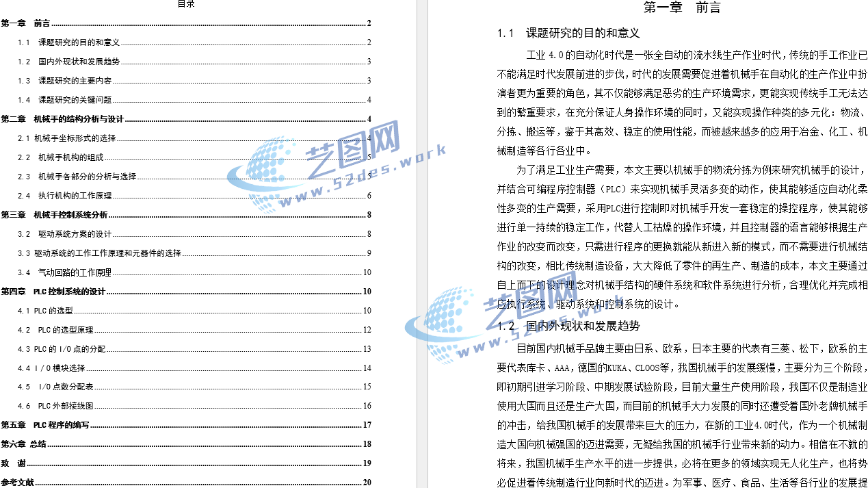Click the paragraph starting with 目前国内机械手品牌
This screenshot has height=488, width=868.
coord(683,415)
